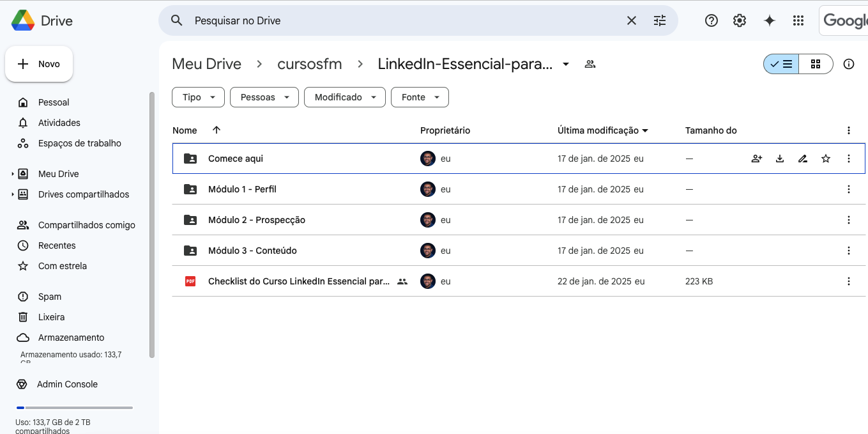868x434 pixels.
Task: Open the Fonte filter dropdown
Action: coord(420,97)
